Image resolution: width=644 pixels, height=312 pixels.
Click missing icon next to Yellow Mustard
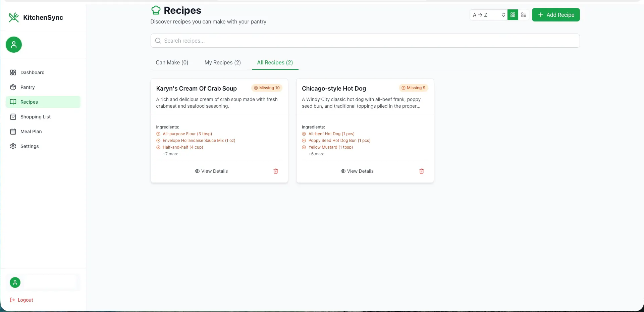click(304, 147)
